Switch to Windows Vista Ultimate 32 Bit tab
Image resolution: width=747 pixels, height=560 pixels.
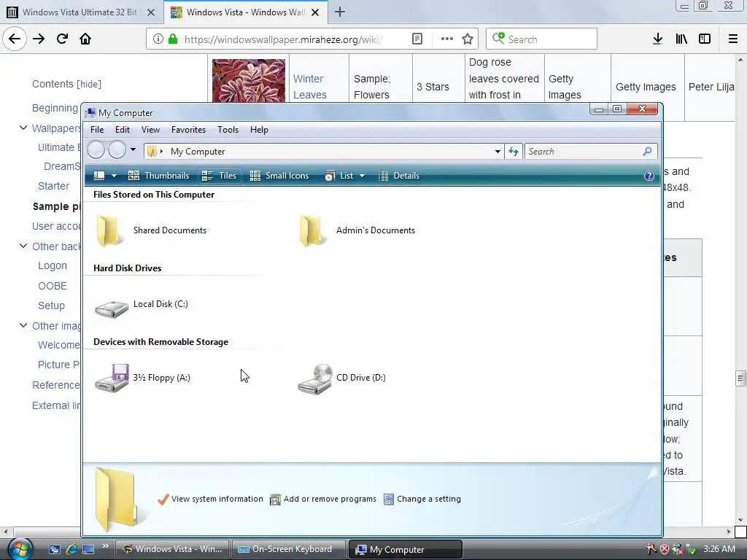point(80,12)
